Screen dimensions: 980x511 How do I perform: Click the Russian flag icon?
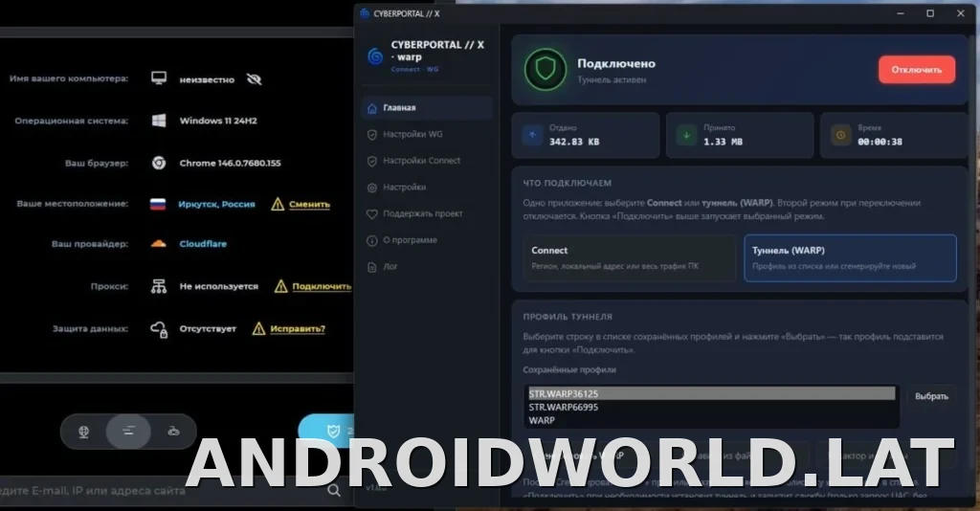click(x=158, y=204)
